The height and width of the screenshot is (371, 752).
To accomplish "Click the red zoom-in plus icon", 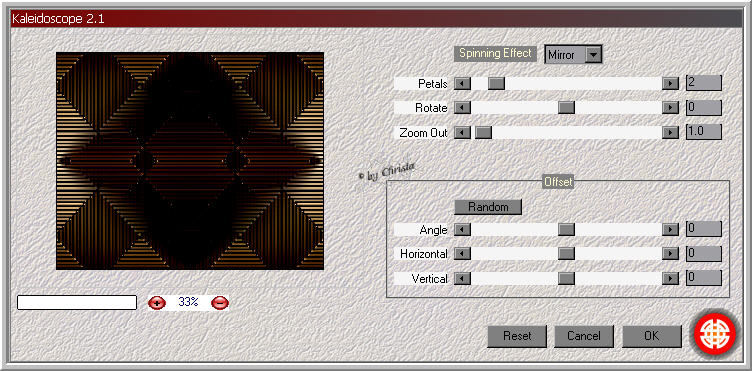I will tap(156, 302).
